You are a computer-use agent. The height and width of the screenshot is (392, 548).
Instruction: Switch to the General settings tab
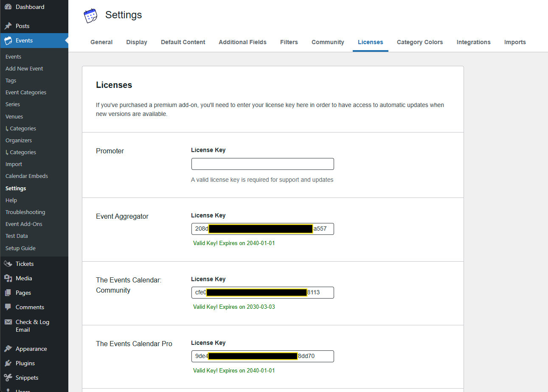pos(101,42)
